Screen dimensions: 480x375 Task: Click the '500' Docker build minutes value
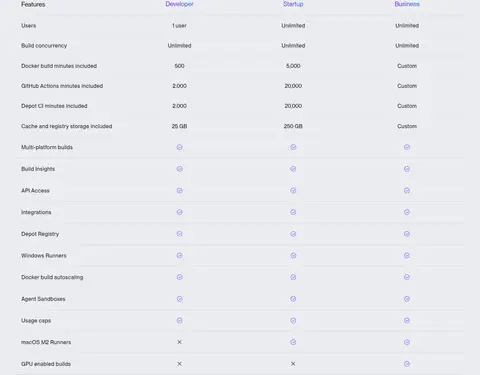[179, 66]
